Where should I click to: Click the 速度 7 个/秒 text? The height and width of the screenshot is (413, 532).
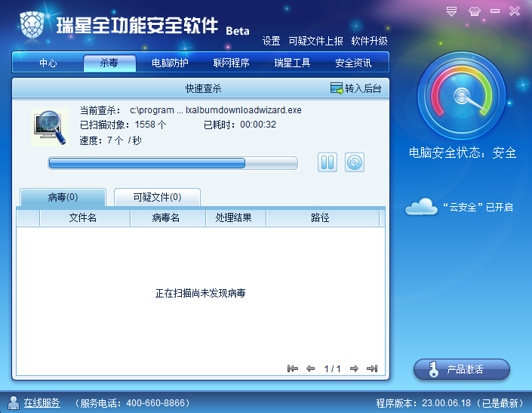[x=111, y=140]
